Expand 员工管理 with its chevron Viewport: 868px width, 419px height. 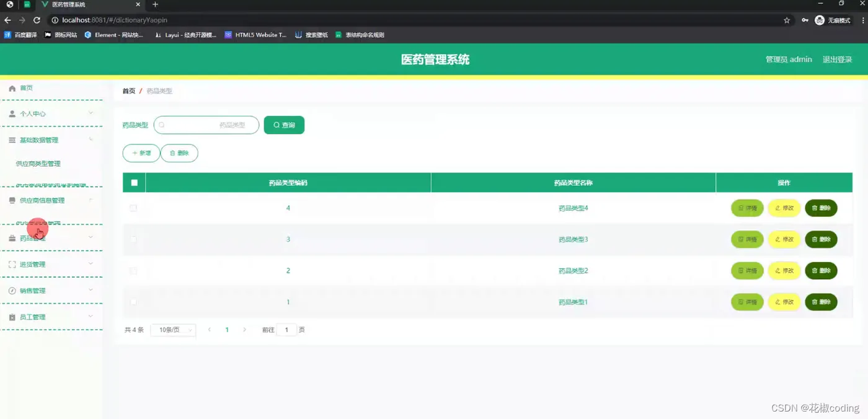click(91, 317)
